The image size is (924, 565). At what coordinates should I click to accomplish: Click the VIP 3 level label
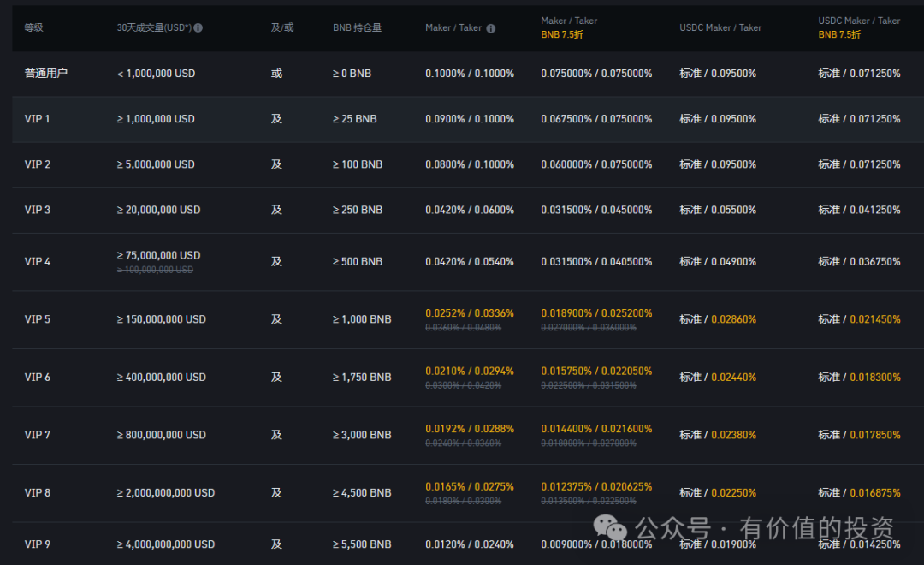[37, 210]
